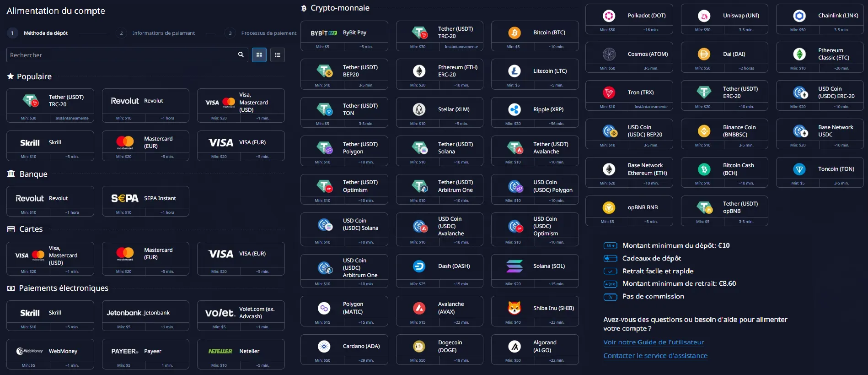Choose Uniswap (UNI) deposit

[724, 19]
